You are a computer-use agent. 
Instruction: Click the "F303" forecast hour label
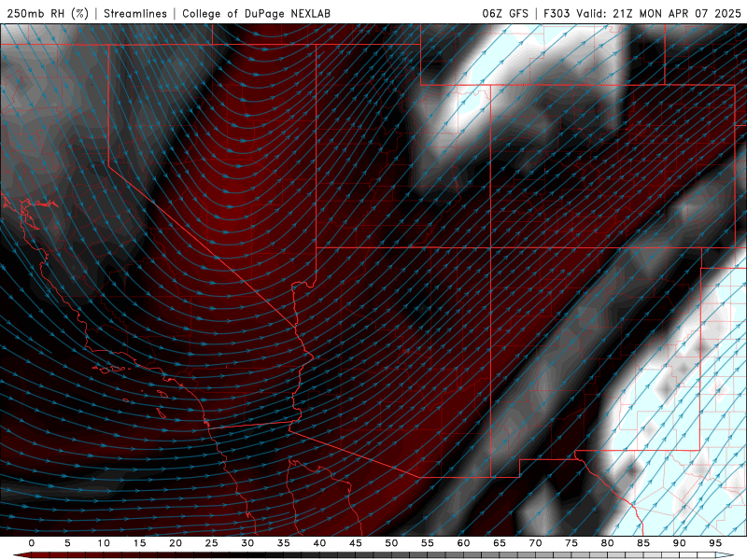557,13
